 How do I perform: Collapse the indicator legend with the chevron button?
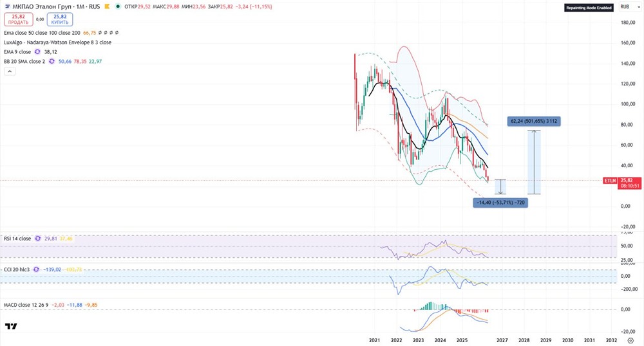(x=10, y=71)
